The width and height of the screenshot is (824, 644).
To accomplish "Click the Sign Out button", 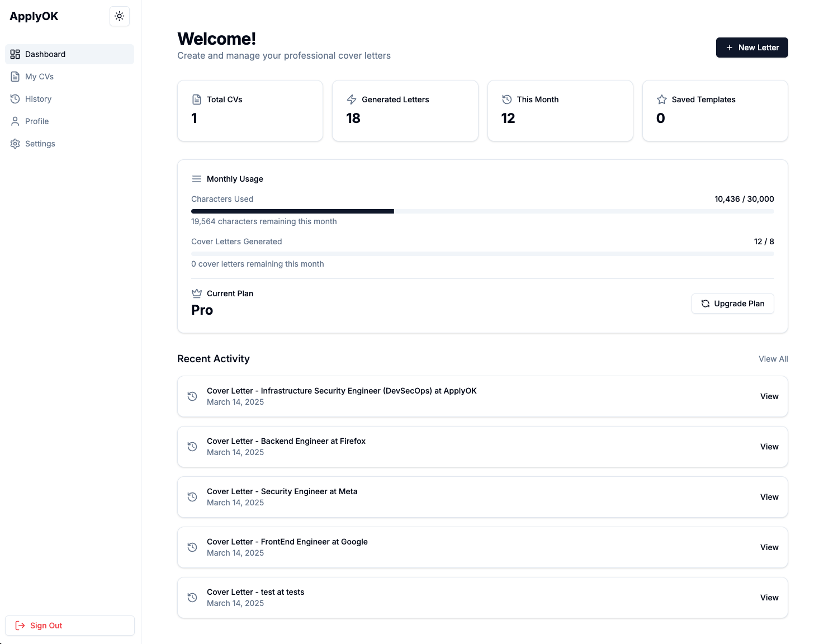I will coord(70,626).
